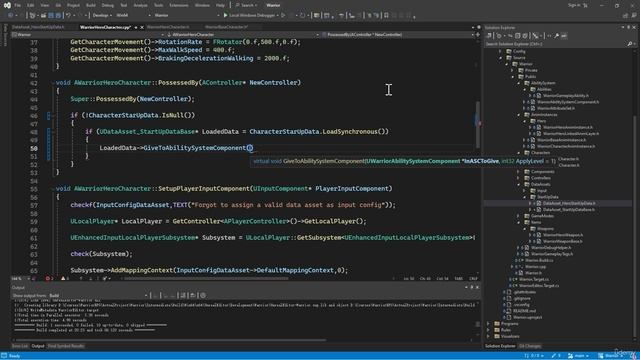Open the Error List tab
Image resolution: width=640 pixels, height=360 pixels.
(20, 346)
